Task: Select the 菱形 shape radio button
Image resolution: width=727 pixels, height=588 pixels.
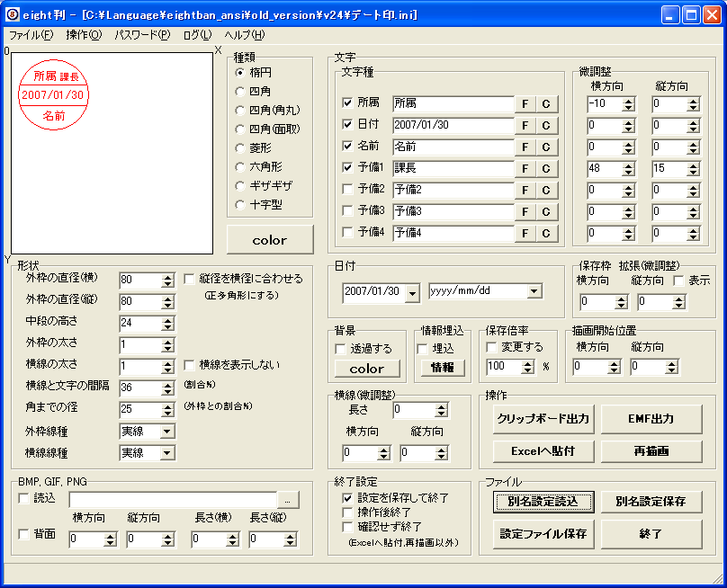Action: 239,148
